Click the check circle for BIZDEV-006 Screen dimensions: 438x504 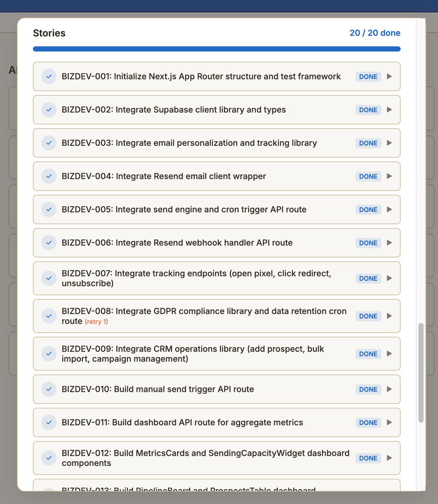click(49, 243)
